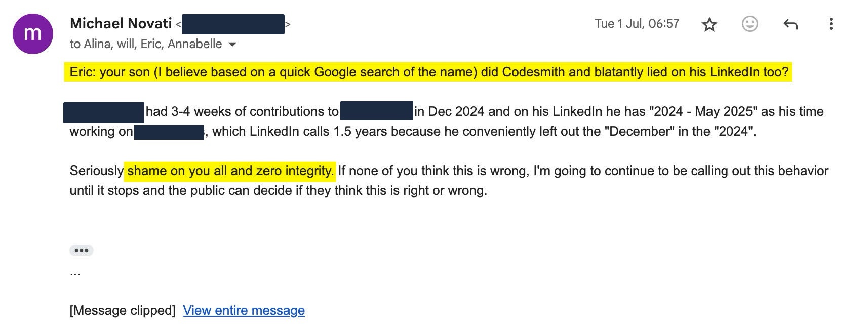Click the redacted name before 'had 3-4 weeks'
This screenshot has width=868, height=334.
click(x=104, y=112)
